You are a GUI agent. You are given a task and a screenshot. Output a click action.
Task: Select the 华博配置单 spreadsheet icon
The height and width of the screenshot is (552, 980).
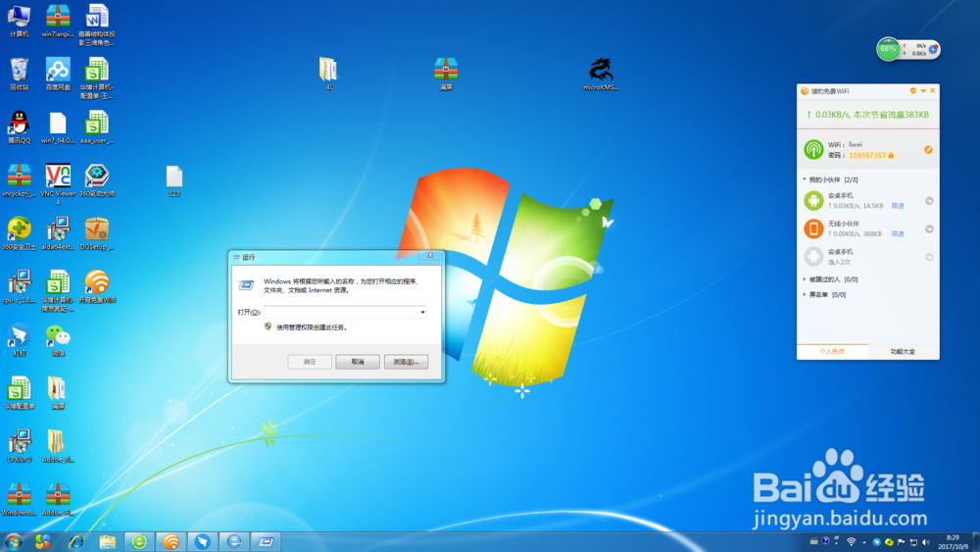point(19,392)
